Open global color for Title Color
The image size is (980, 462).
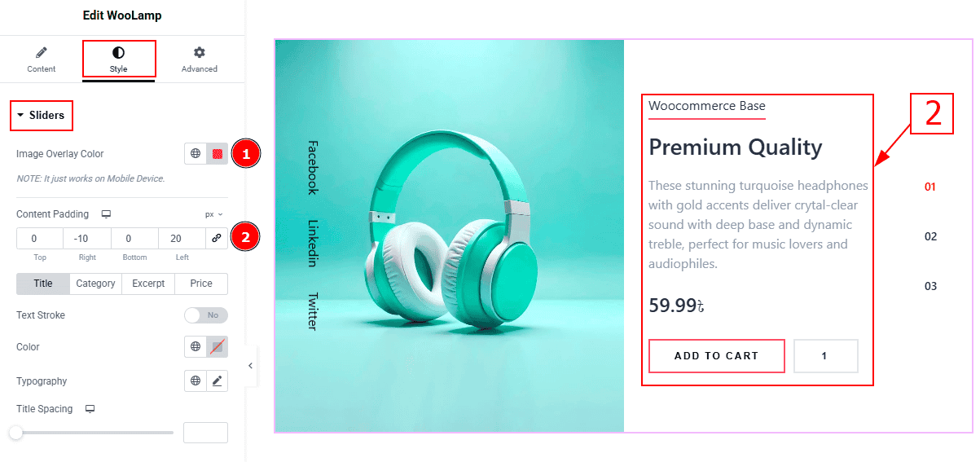tap(196, 347)
